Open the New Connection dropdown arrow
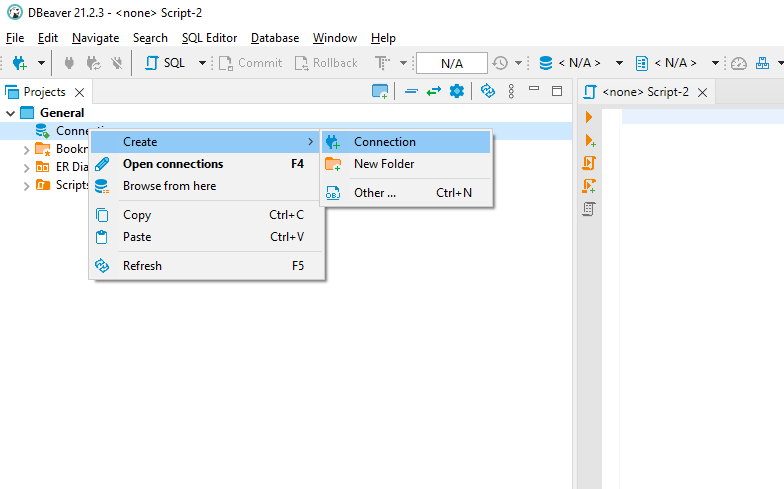 pyautogui.click(x=42, y=63)
